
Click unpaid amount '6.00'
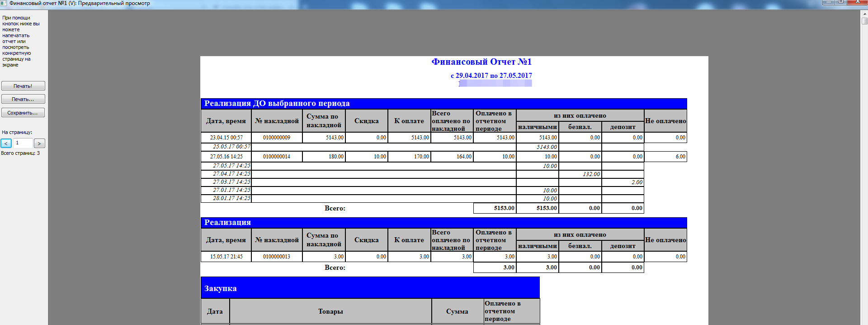point(680,157)
